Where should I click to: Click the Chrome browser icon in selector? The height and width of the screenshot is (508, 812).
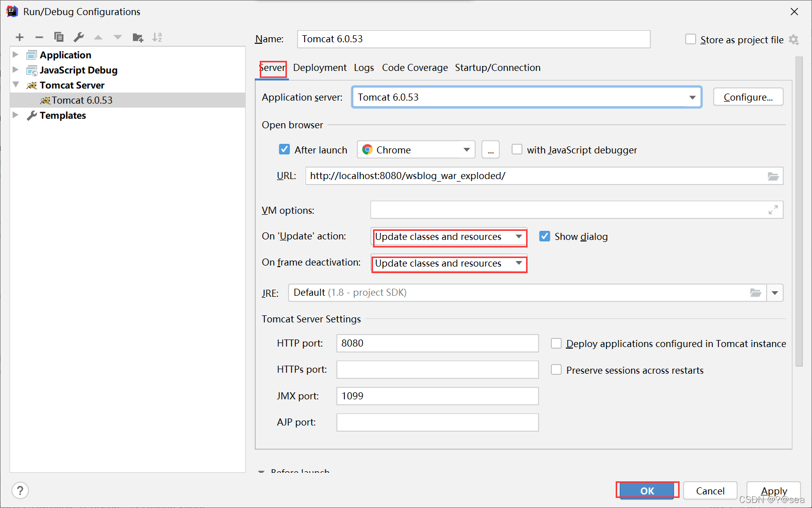coord(367,150)
